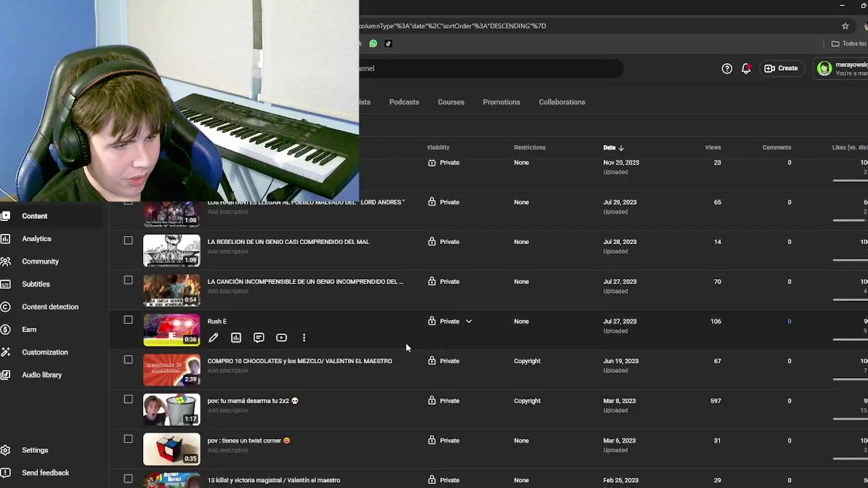
Task: Click the COMPRO 10 CHOCOLATES thumbnail
Action: pos(172,369)
